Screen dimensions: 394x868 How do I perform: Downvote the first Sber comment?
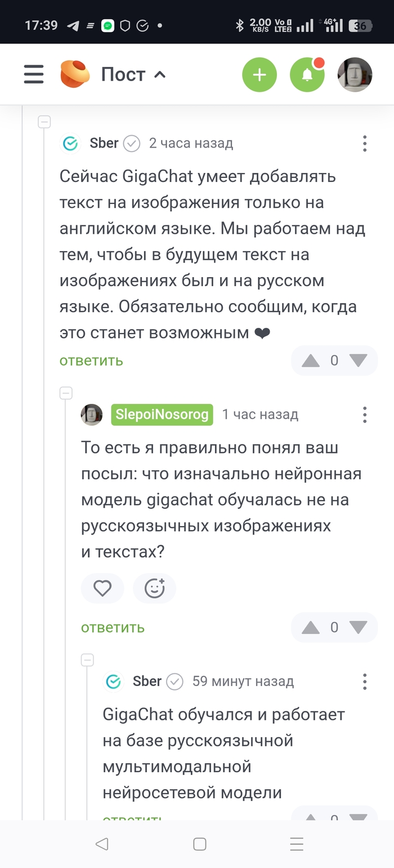(358, 361)
